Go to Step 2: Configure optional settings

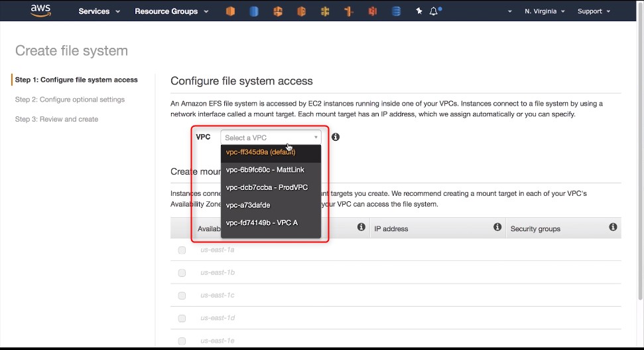point(70,100)
